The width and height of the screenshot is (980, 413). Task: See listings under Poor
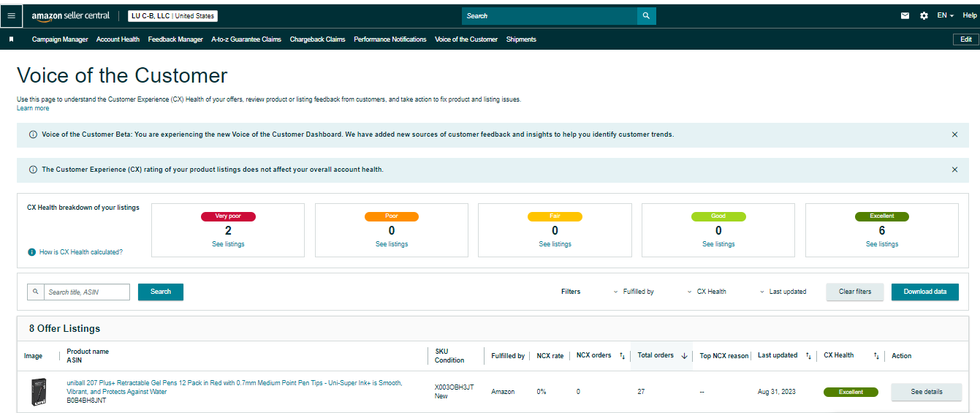click(392, 244)
